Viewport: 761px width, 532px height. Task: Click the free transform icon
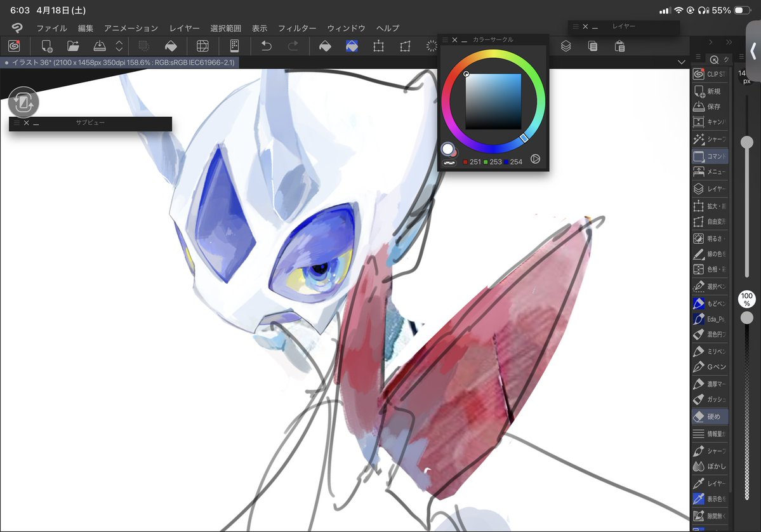tap(405, 46)
